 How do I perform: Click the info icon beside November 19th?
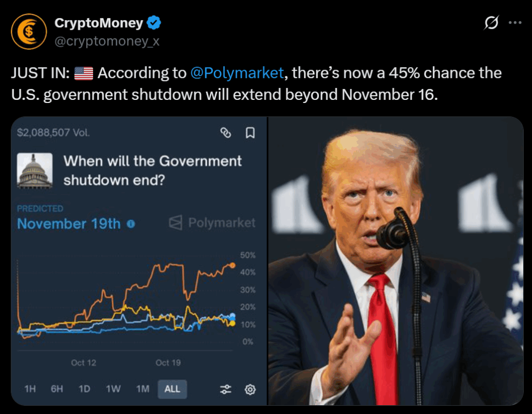(131, 224)
